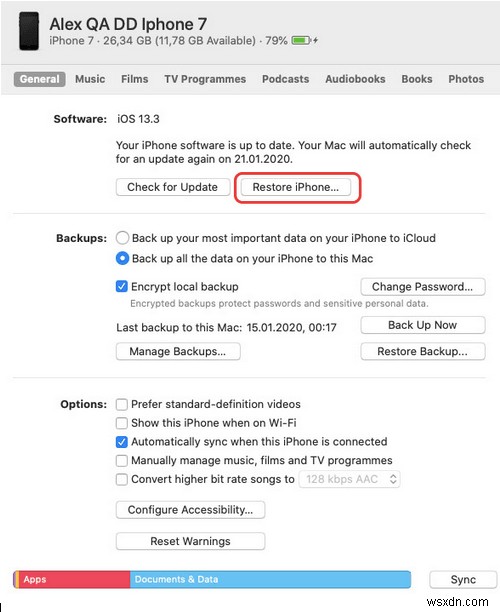Image resolution: width=500 pixels, height=612 pixels.
Task: Enable Prefer standard-definition videos
Action: click(x=122, y=404)
